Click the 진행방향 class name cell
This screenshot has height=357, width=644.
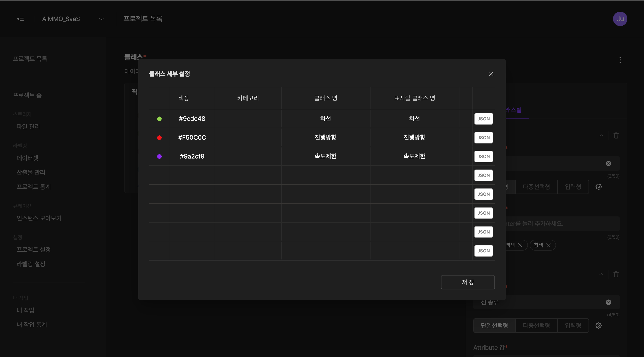tap(326, 137)
